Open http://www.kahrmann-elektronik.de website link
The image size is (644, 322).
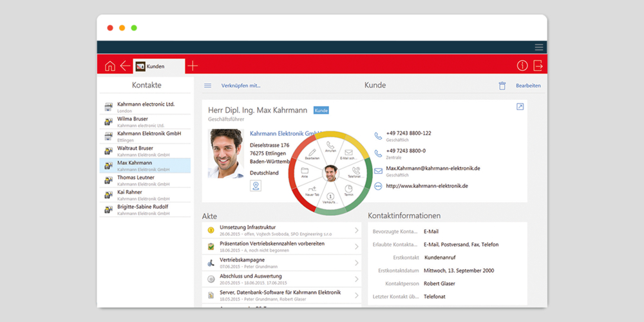(427, 186)
